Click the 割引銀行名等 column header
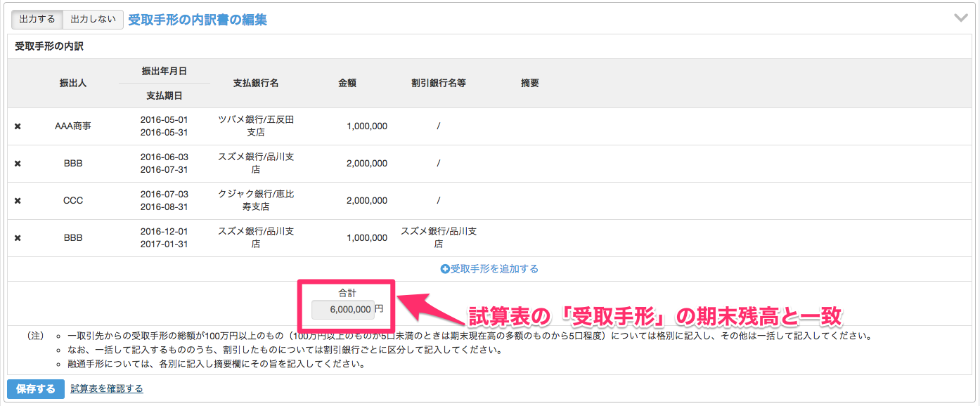 [439, 83]
